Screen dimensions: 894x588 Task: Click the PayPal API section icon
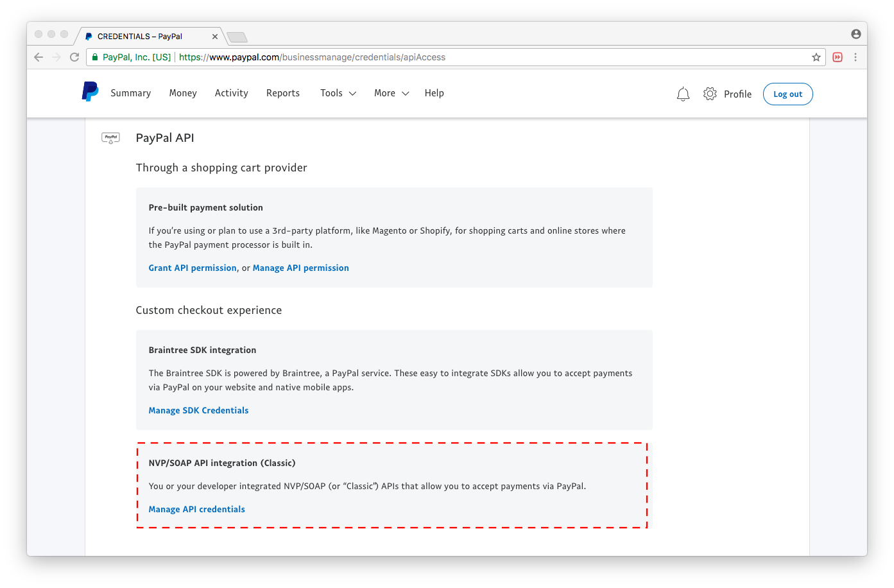pos(111,138)
